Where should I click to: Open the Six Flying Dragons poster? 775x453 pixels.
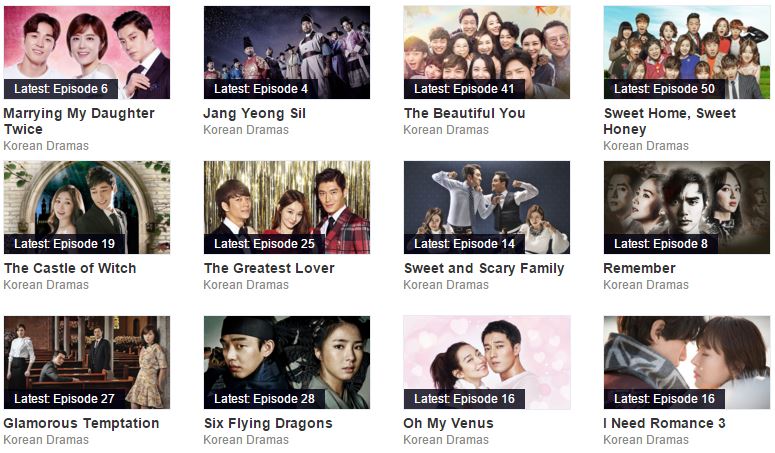pyautogui.click(x=287, y=363)
